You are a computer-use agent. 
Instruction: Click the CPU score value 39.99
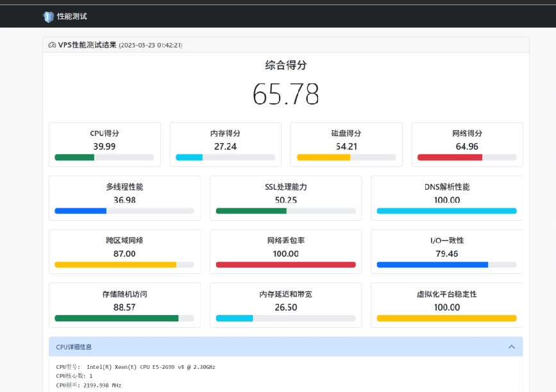pos(105,146)
